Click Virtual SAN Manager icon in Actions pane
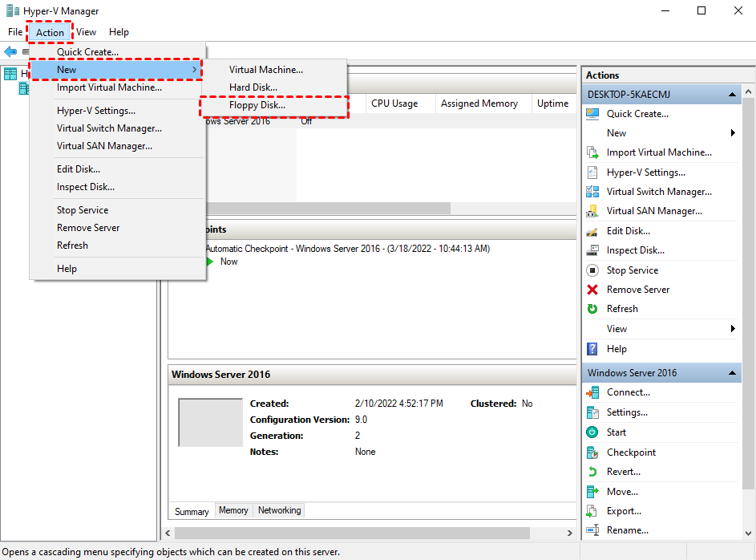Screen dimensions: 756x560 (x=592, y=211)
